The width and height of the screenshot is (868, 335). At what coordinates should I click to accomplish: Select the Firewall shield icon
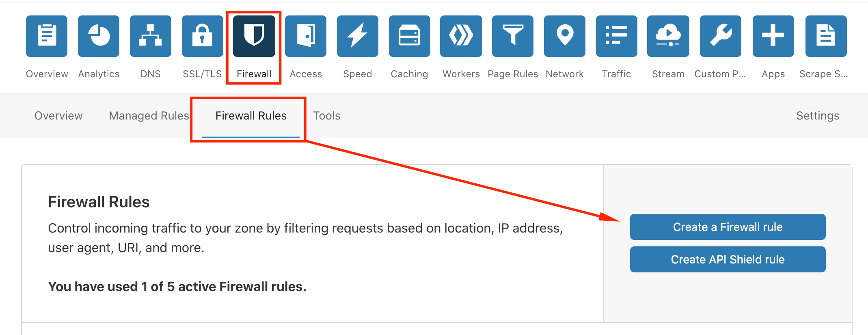[254, 36]
